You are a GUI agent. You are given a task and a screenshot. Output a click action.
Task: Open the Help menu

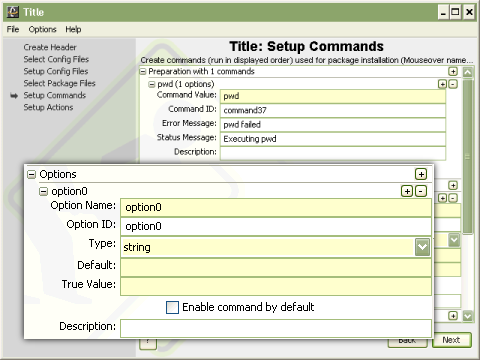click(x=73, y=29)
